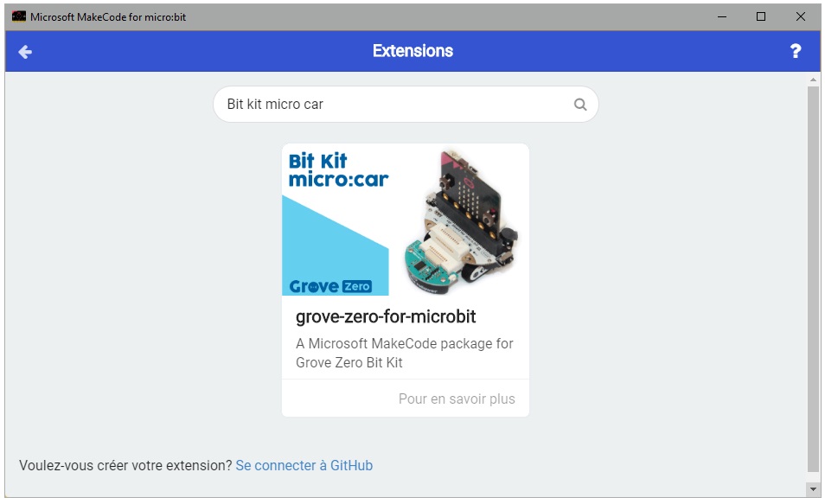Click 'Voulez-vous créer votre extension?' text
Image resolution: width=825 pixels, height=504 pixels.
125,466
